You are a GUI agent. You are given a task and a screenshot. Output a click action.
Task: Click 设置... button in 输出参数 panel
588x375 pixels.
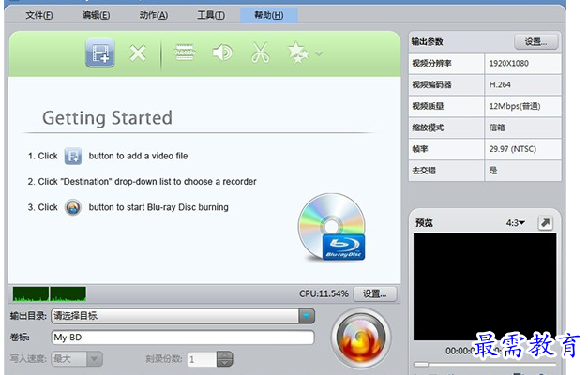535,42
